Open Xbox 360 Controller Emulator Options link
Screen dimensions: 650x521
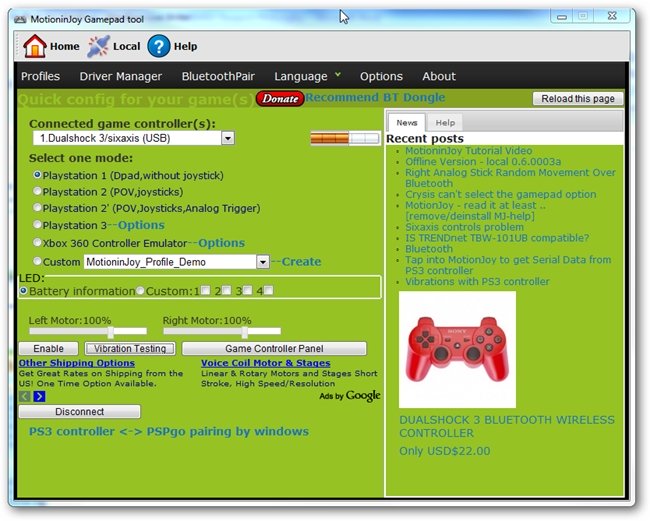pos(221,243)
